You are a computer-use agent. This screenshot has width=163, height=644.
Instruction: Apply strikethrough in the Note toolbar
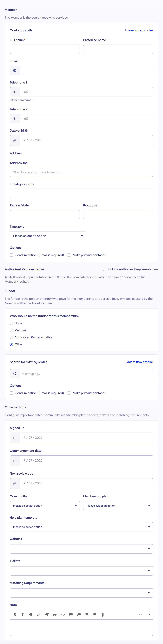31,614
